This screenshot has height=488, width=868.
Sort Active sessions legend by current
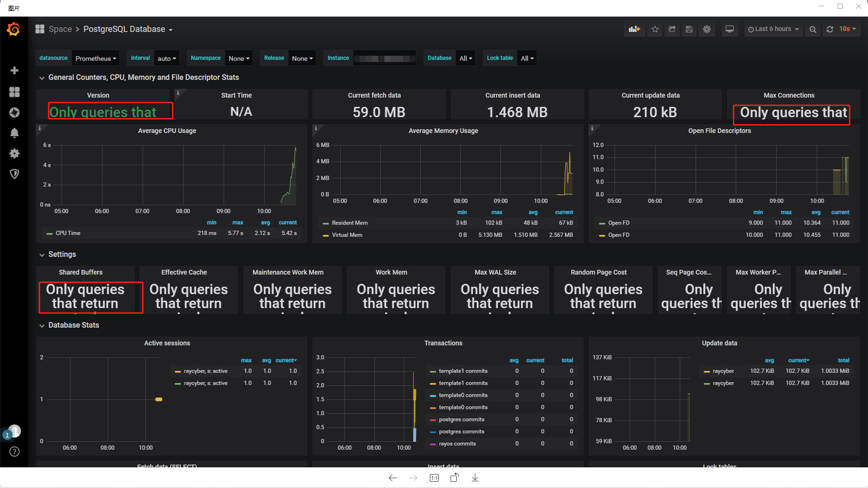pyautogui.click(x=286, y=360)
